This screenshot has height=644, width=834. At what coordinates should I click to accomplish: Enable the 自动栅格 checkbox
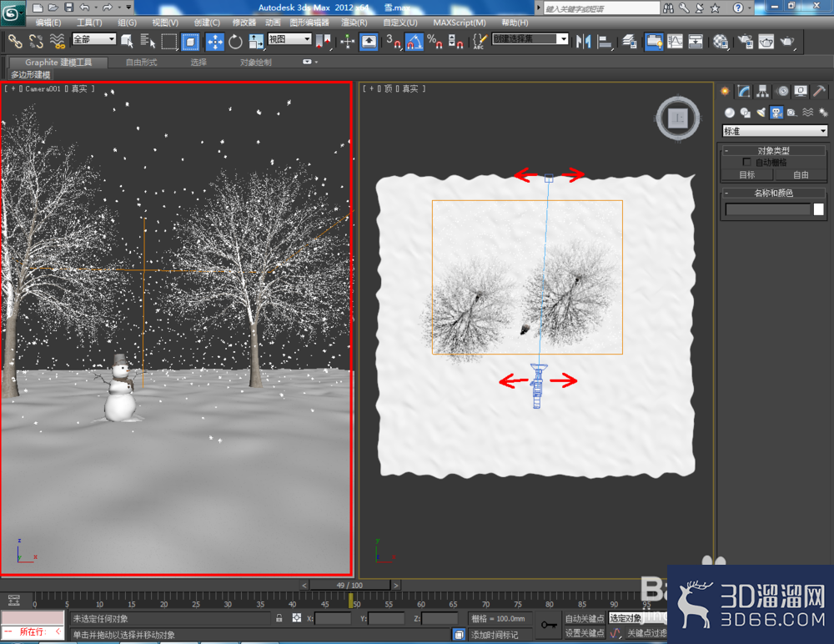(x=746, y=162)
